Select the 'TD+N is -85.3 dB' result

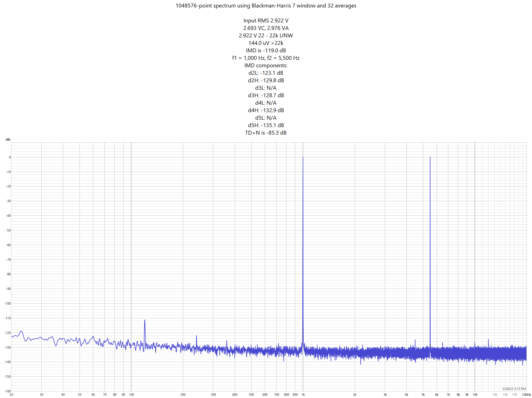point(266,133)
